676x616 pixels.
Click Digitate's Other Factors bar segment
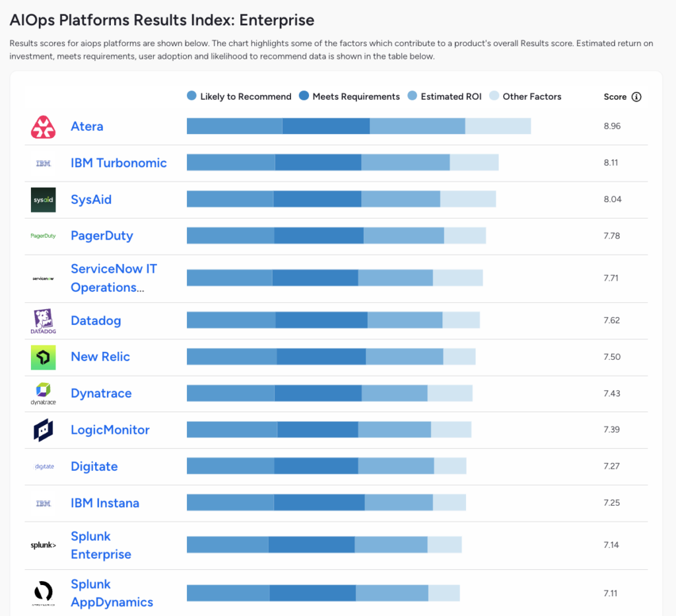coord(450,466)
